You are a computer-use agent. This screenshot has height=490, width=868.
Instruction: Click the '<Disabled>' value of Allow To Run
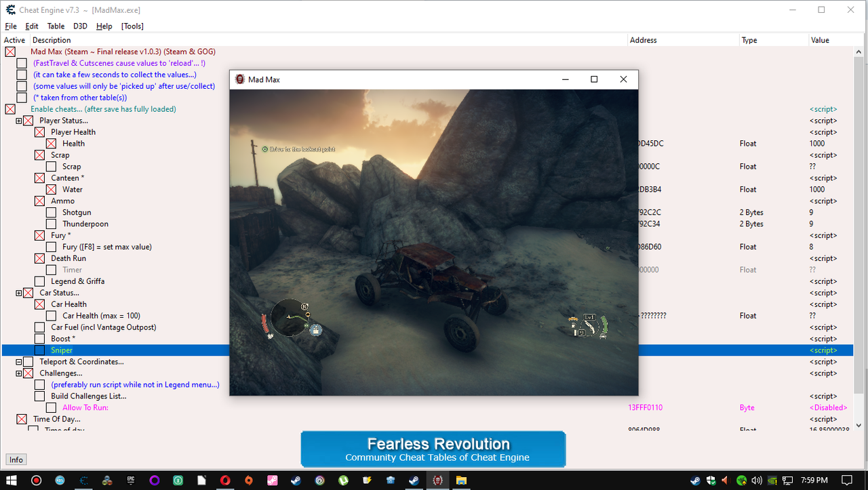point(828,408)
